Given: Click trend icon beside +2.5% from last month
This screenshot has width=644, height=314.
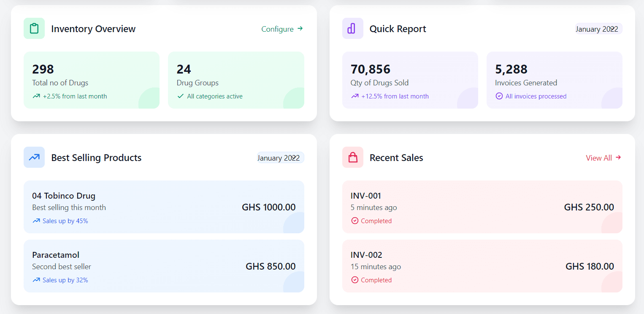Looking at the screenshot, I should (36, 96).
